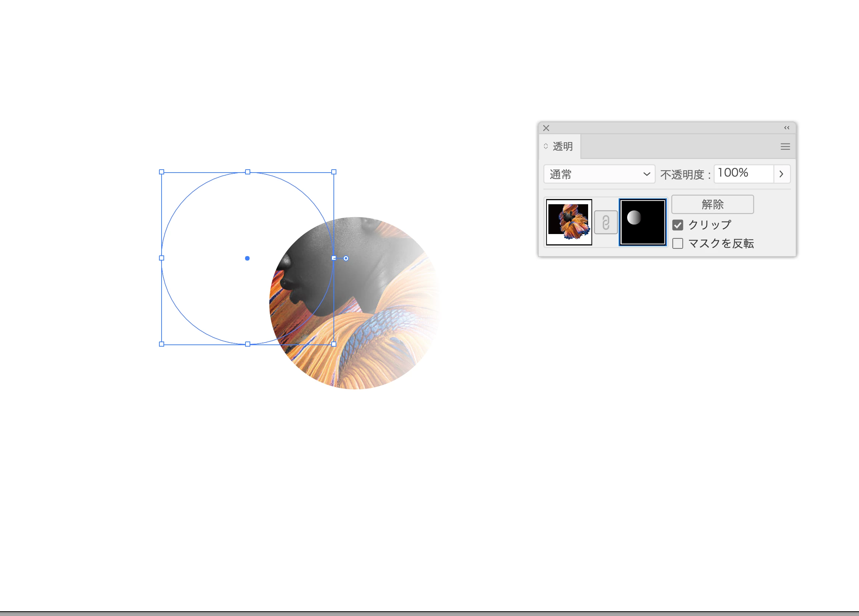The image size is (859, 616).
Task: Switch to the 透明 panel tab
Action: click(562, 146)
